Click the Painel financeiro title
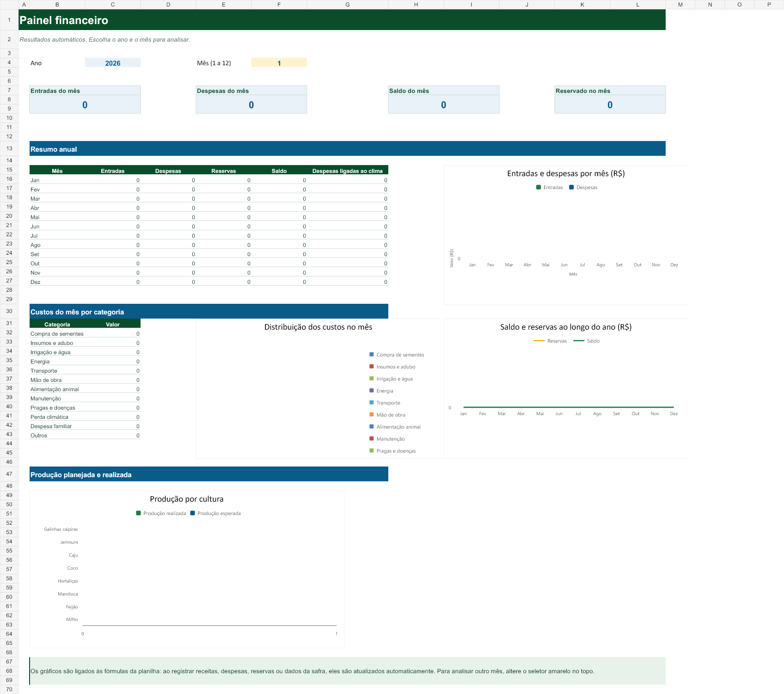 [64, 20]
